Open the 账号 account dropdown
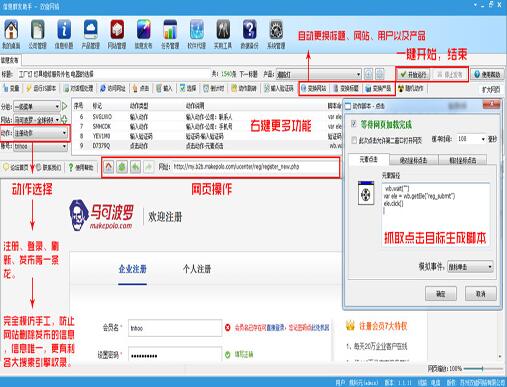This screenshot has width=507, height=387. [x=40, y=146]
